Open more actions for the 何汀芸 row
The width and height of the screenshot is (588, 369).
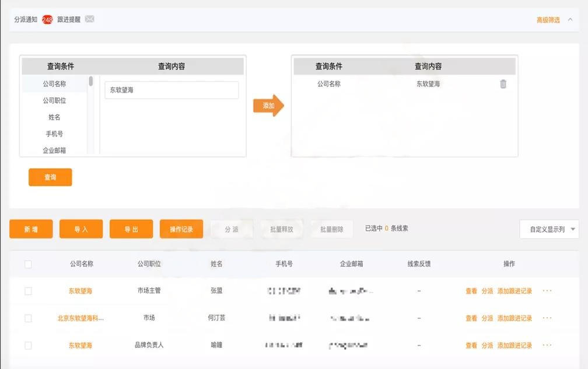[547, 318]
